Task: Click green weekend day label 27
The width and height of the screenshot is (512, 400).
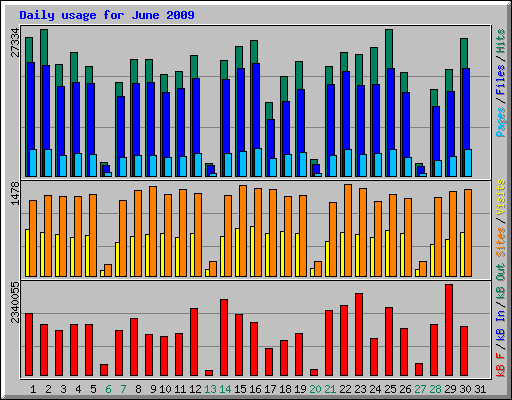Action: (420, 389)
